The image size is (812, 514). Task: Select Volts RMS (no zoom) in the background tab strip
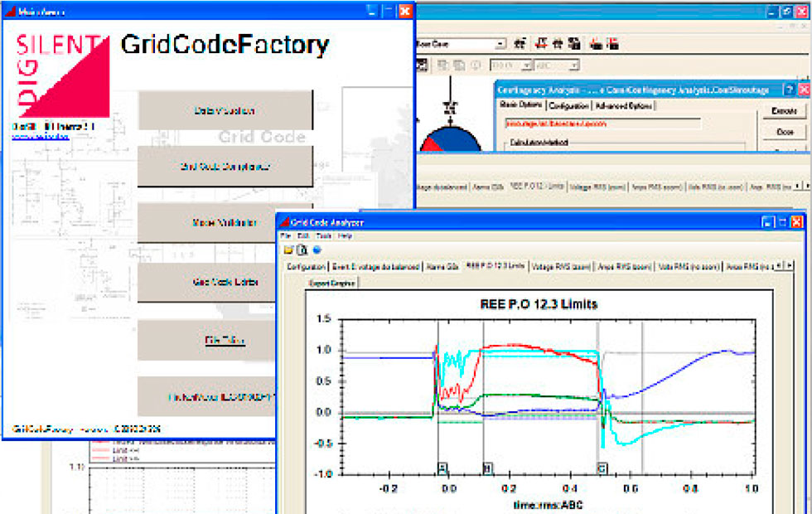(716, 187)
